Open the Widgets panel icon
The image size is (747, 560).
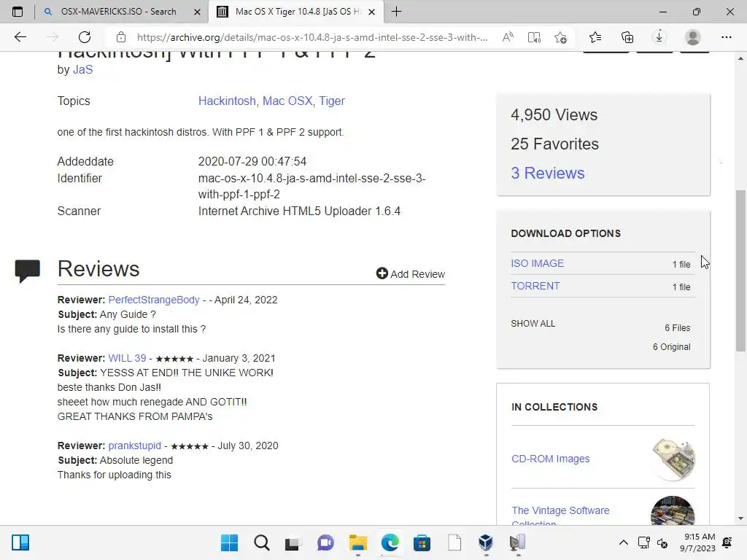[x=20, y=542]
